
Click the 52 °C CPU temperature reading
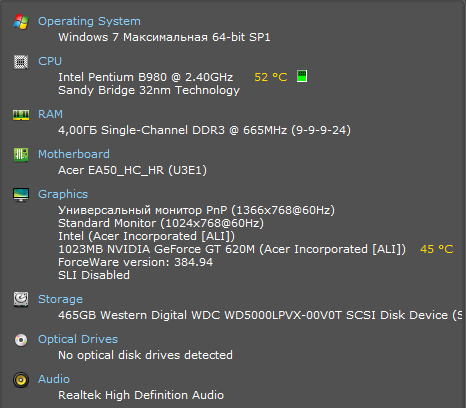[271, 77]
